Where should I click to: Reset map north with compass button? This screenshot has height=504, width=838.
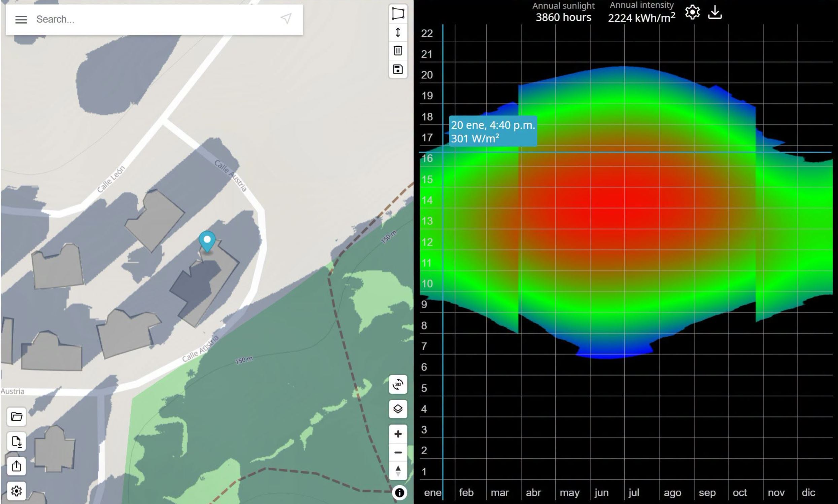click(x=398, y=471)
